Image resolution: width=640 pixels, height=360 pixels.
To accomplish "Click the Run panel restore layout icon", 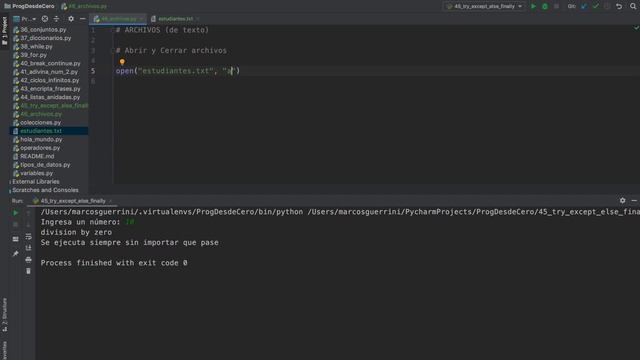I will click(x=16, y=239).
